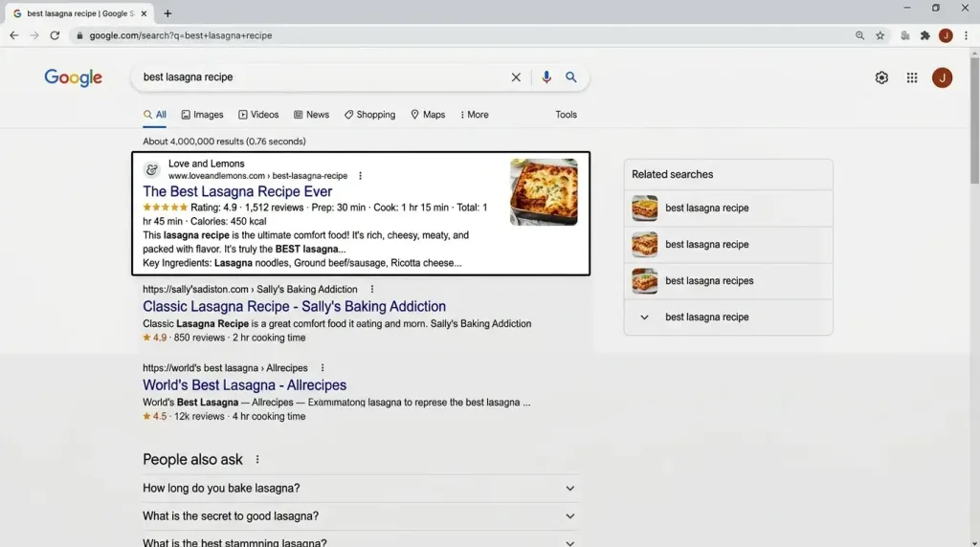Click the extension icon beside the bookmark star
The height and width of the screenshot is (547, 980).
tap(905, 35)
